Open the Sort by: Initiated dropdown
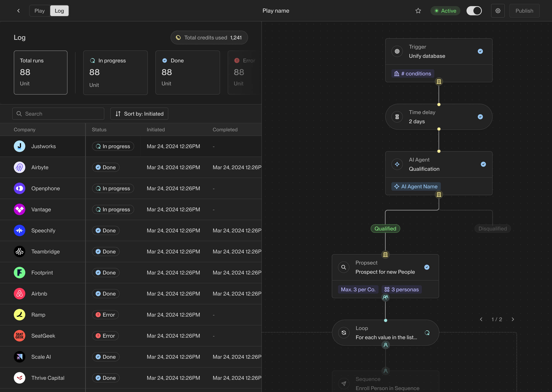552x392 pixels. pyautogui.click(x=139, y=114)
